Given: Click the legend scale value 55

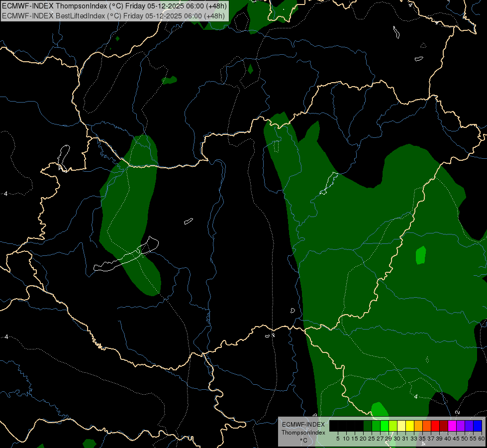Looking at the screenshot, I should click(x=473, y=439).
